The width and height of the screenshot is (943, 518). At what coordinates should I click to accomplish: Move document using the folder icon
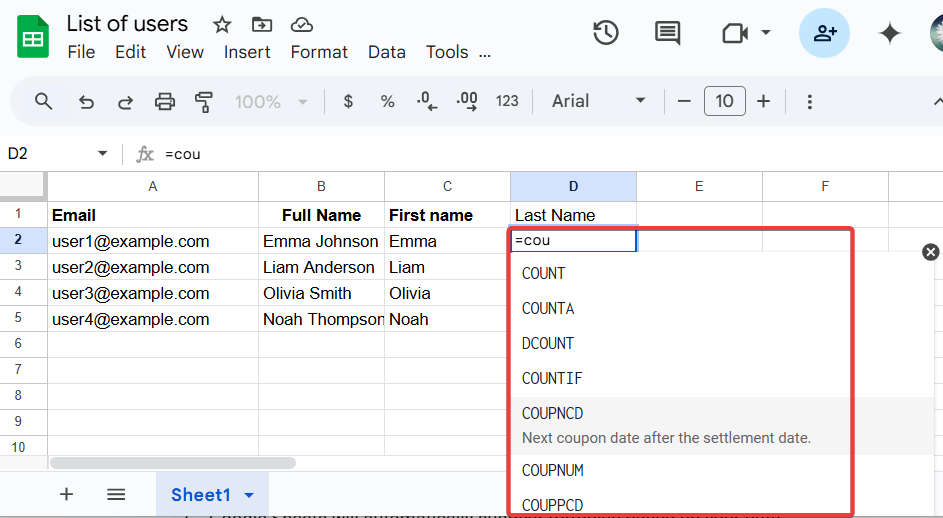(x=262, y=25)
